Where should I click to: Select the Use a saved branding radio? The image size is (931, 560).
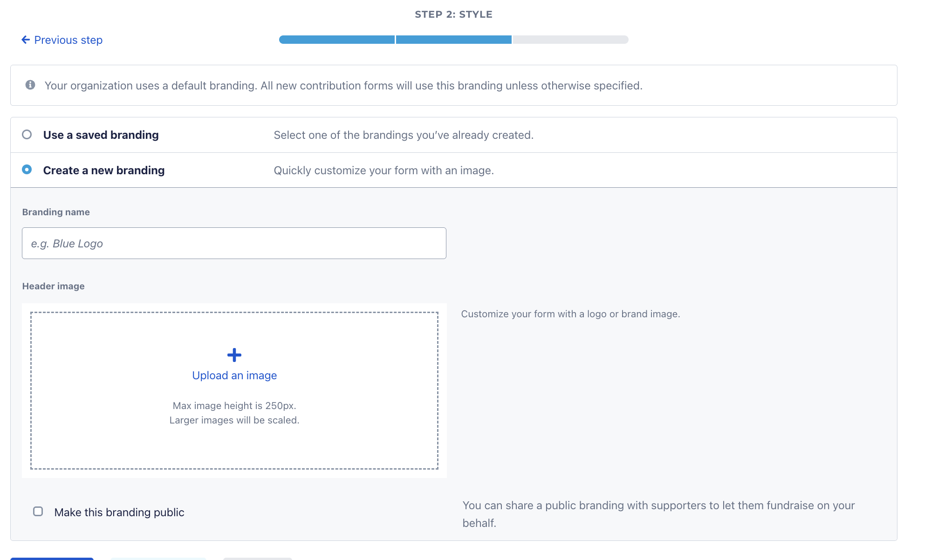[27, 135]
